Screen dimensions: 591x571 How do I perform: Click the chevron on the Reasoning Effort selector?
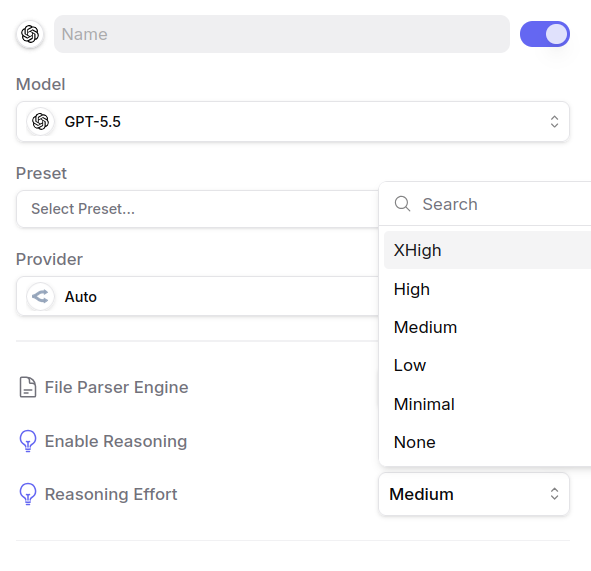tap(554, 494)
